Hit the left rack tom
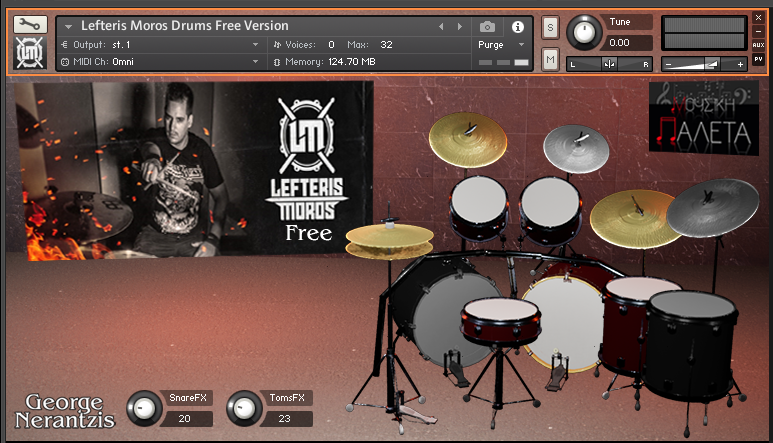Image resolution: width=773 pixels, height=443 pixels. 479,207
